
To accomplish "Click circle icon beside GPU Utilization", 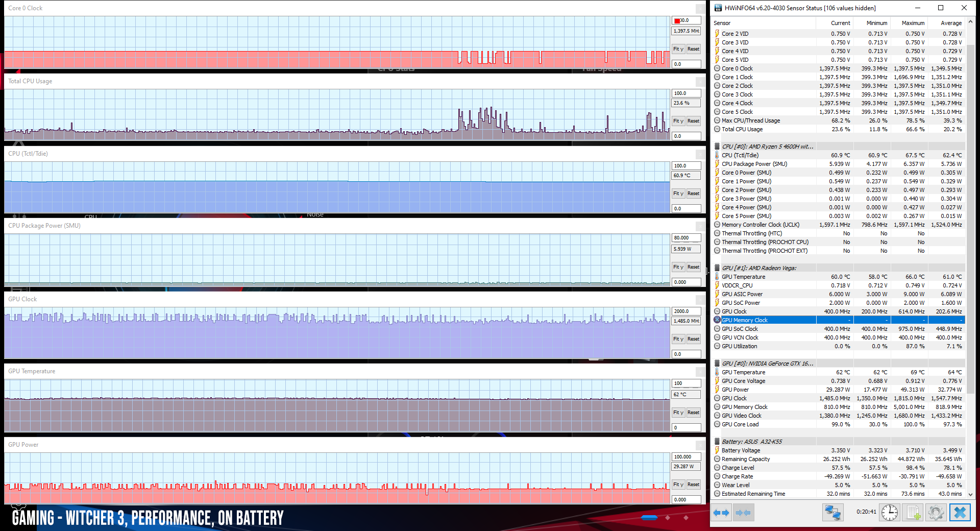I will (x=717, y=346).
